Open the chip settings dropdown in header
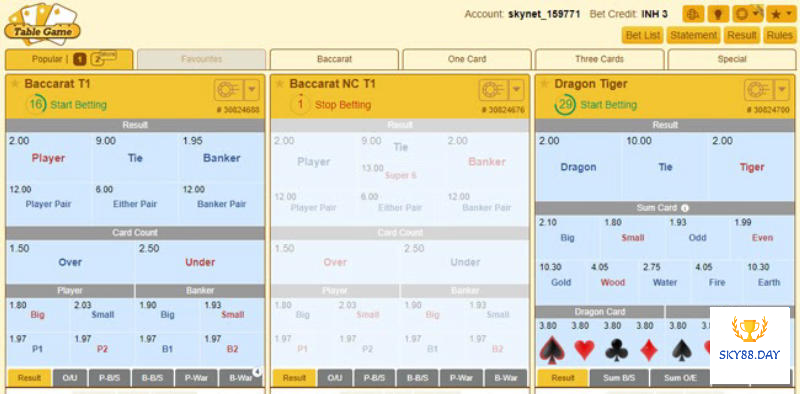This screenshot has height=394, width=800. coord(747,14)
